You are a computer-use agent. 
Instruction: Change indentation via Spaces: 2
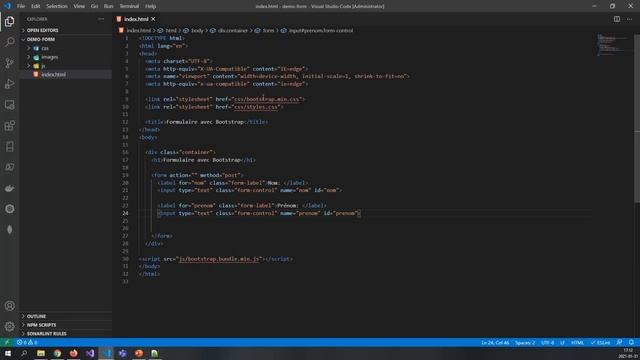pos(525,342)
